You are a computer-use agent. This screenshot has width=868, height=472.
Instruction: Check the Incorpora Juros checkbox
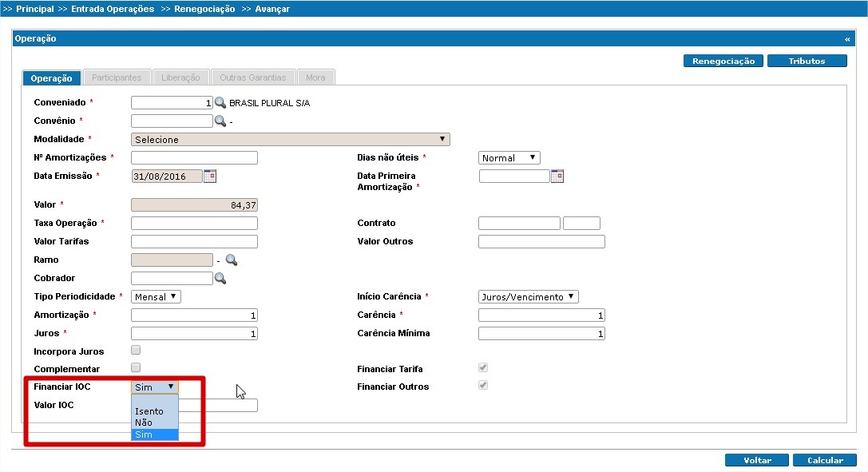pyautogui.click(x=136, y=350)
